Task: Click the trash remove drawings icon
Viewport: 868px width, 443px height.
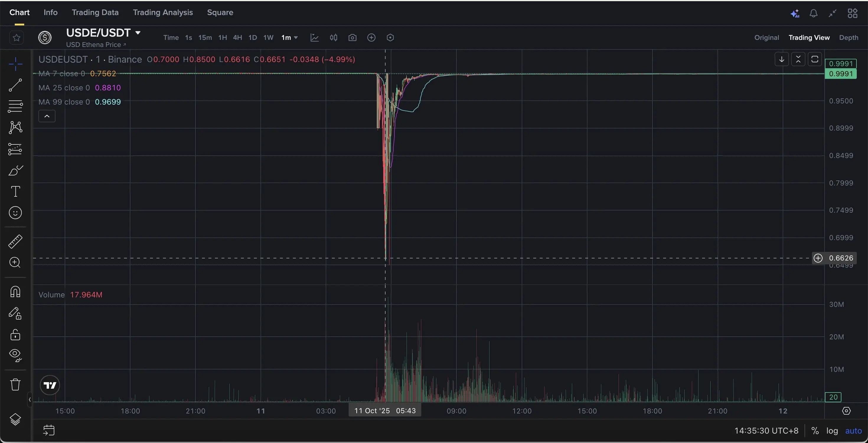Action: pyautogui.click(x=15, y=384)
